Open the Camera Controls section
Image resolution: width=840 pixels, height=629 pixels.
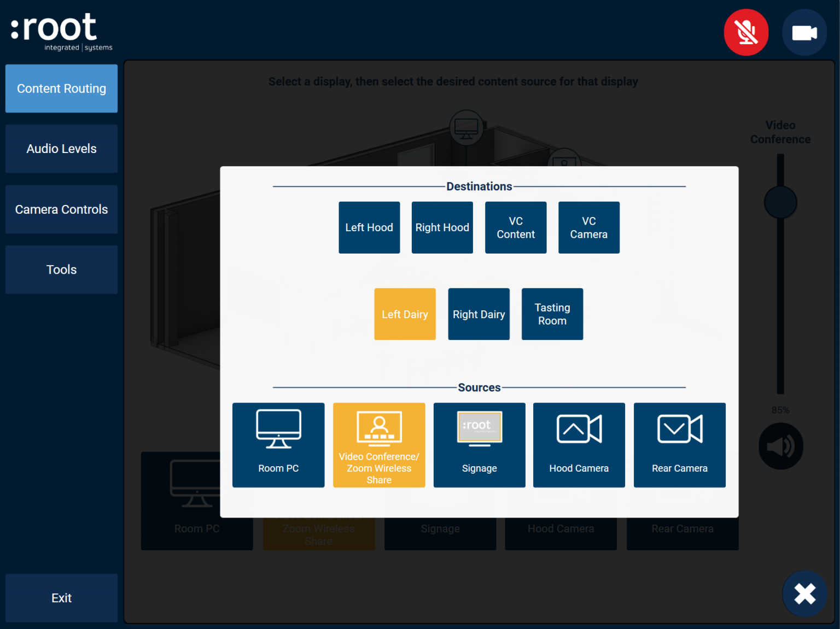pos(61,209)
